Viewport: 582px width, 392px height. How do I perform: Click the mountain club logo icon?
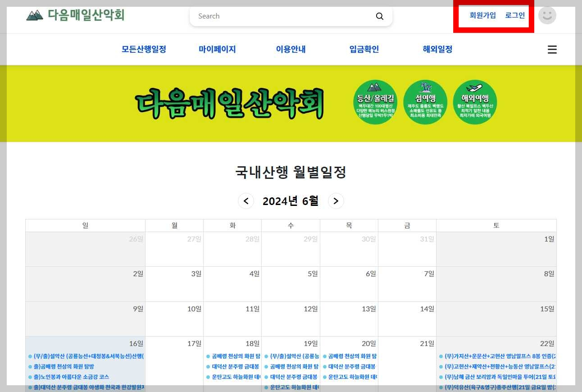coord(35,15)
